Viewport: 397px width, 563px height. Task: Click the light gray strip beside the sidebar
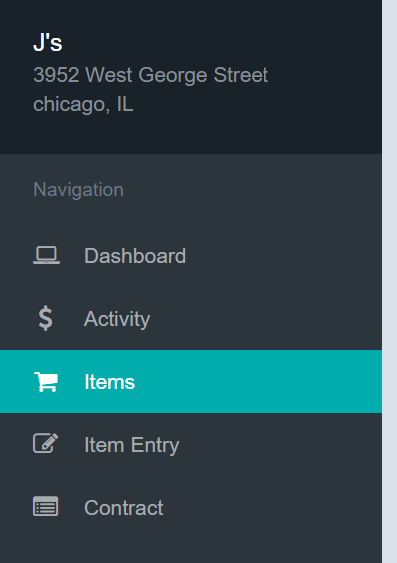click(389, 282)
